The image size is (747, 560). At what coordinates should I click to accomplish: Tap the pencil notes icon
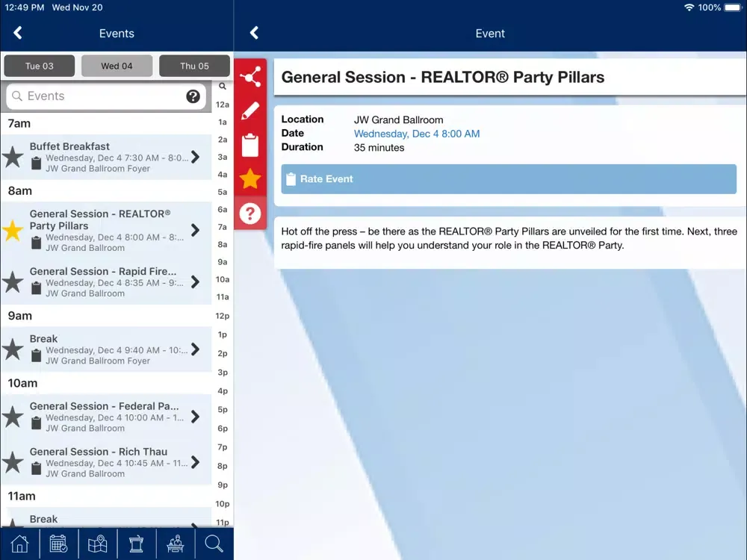click(250, 111)
